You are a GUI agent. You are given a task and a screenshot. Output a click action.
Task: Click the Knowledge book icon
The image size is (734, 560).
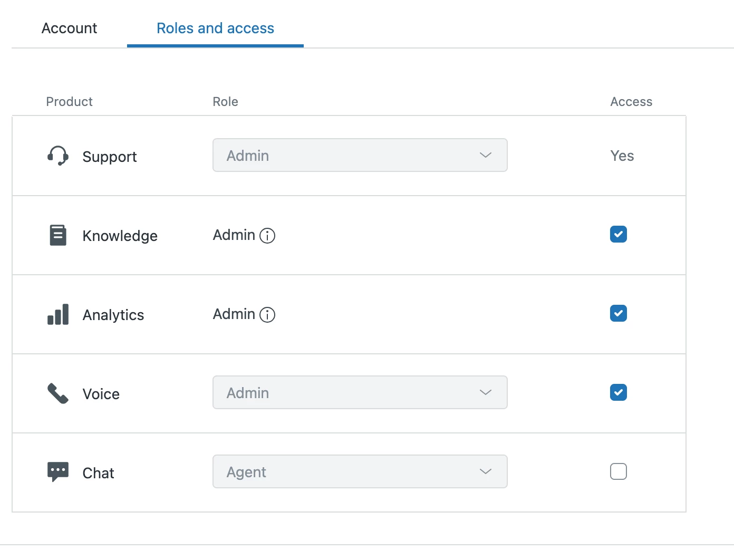[58, 235]
